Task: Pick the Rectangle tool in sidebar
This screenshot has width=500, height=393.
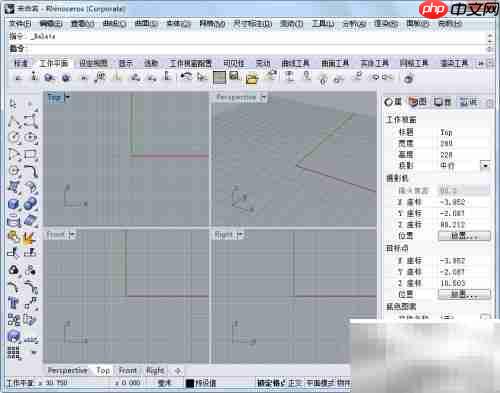Action: click(31, 154)
